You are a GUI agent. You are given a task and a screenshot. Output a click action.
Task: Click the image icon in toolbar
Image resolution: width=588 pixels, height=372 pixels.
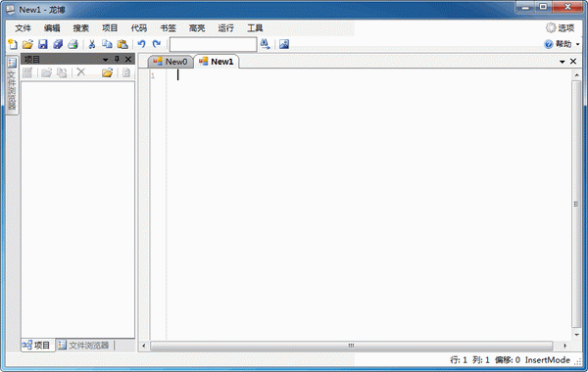[x=284, y=44]
